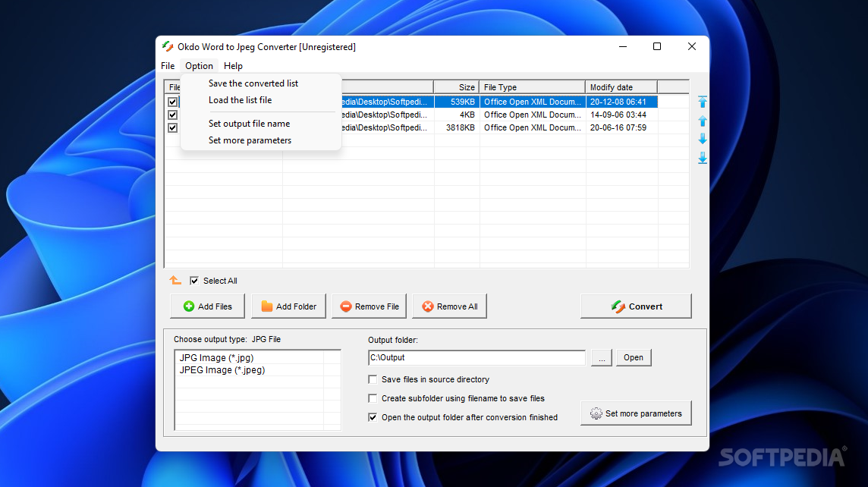Image resolution: width=868 pixels, height=487 pixels.
Task: Open the Help menu
Action: 233,66
